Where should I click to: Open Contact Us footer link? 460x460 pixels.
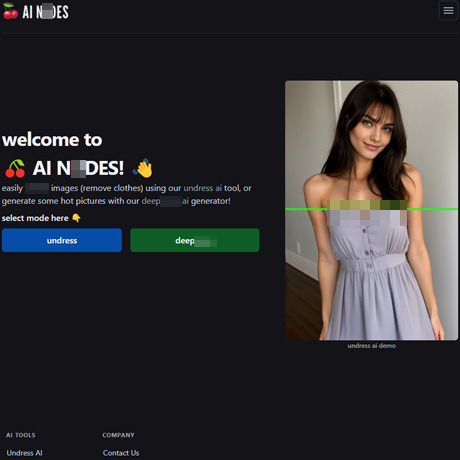(121, 453)
